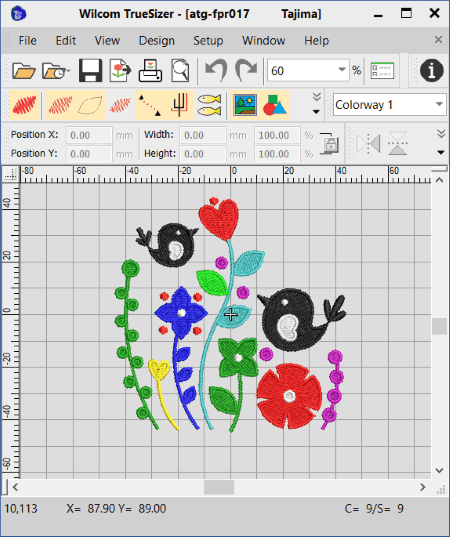Click the ruler origin corner box
The width and height of the screenshot is (450, 537).
[x=10, y=174]
